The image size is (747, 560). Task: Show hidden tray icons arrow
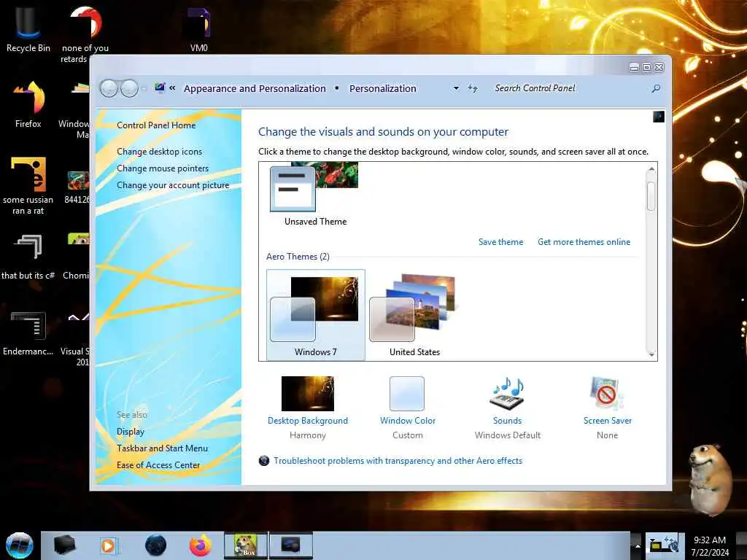click(x=638, y=545)
